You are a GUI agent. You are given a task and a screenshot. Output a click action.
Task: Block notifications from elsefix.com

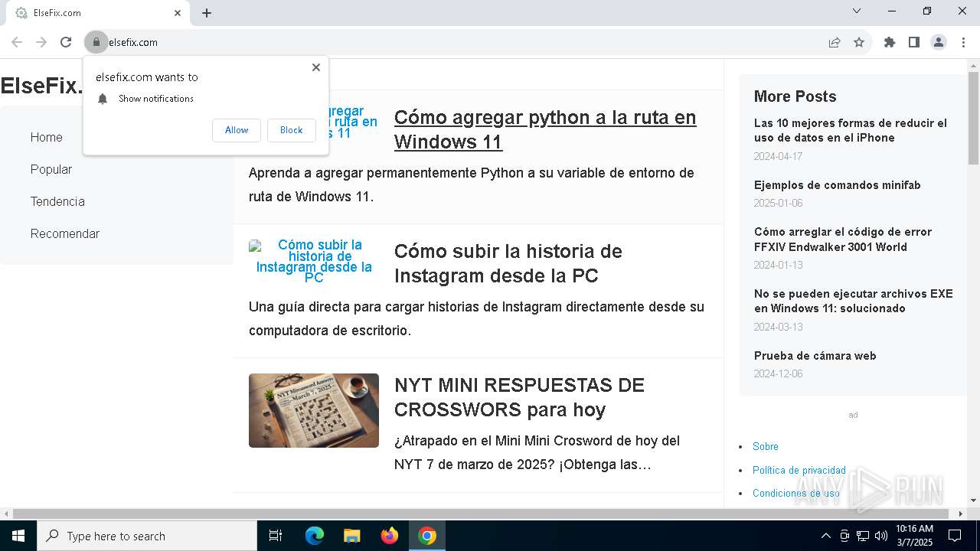coord(291,130)
